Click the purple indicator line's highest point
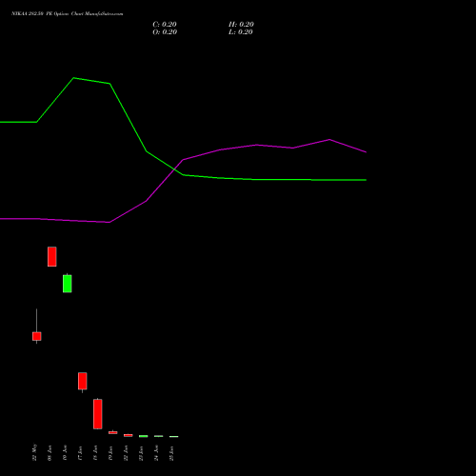Viewport: 476px width, 476px height. point(329,139)
